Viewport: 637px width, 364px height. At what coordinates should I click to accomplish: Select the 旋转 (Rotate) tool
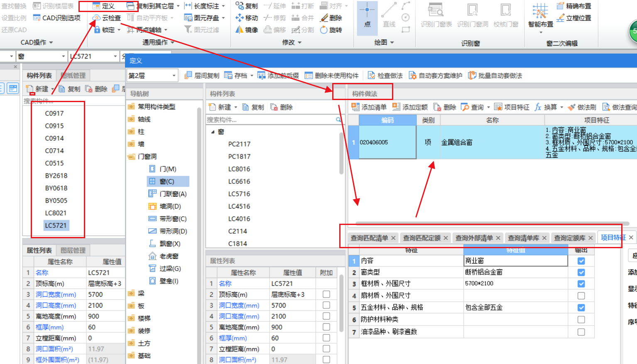[x=331, y=29]
